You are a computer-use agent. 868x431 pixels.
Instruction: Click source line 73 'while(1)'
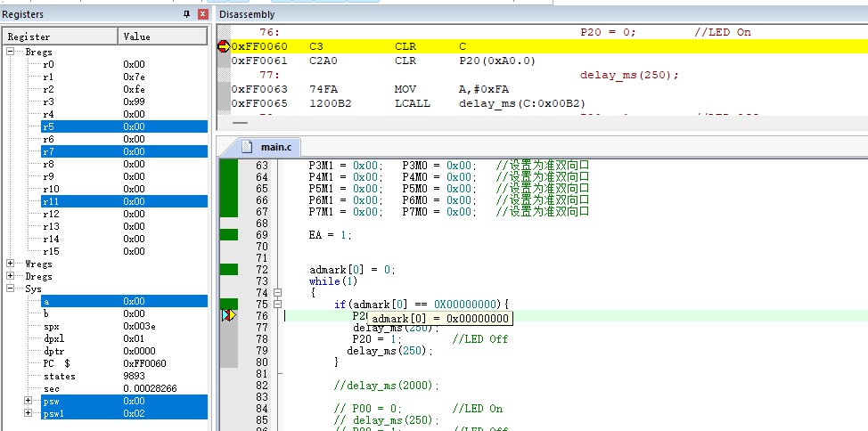(x=333, y=281)
